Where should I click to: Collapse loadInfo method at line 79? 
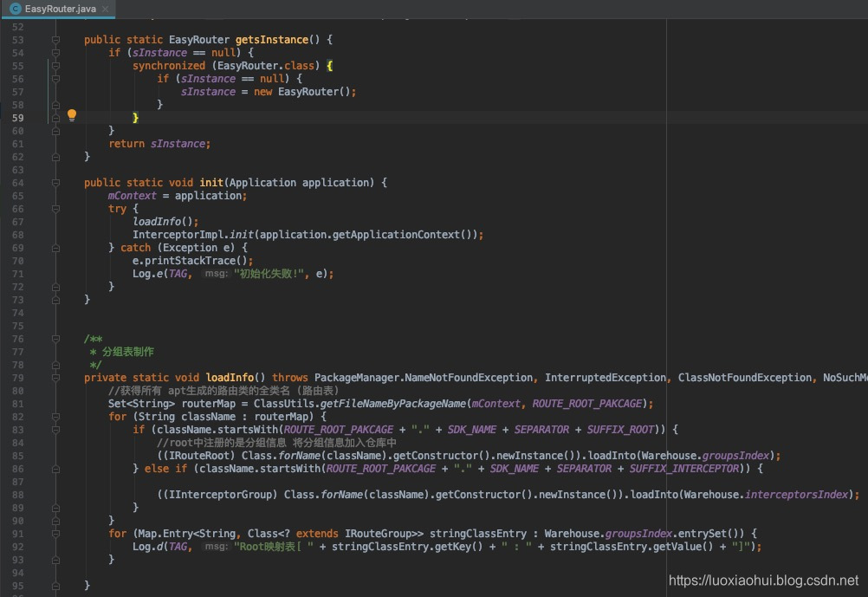[56, 378]
